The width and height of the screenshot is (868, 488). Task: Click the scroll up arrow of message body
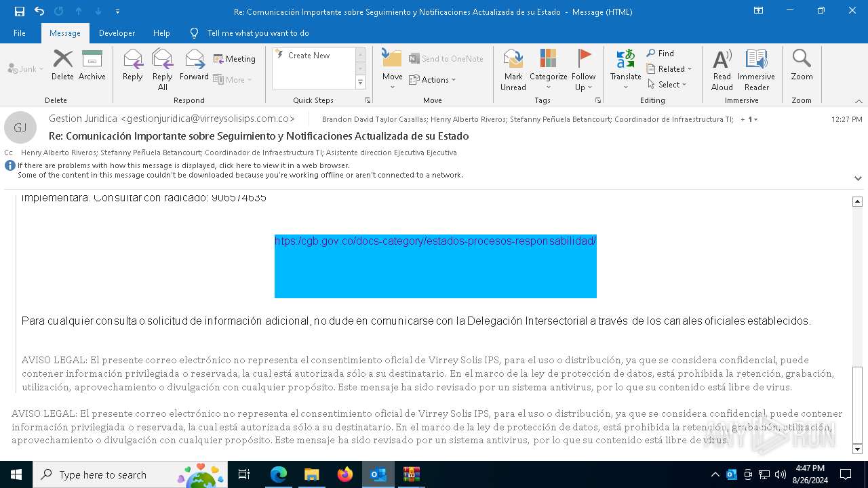857,201
